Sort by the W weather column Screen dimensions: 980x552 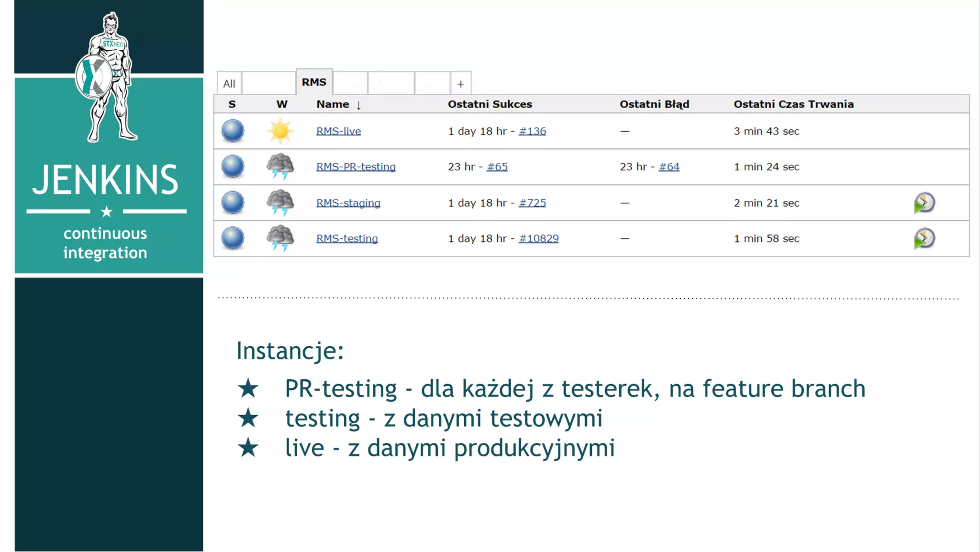(x=282, y=104)
